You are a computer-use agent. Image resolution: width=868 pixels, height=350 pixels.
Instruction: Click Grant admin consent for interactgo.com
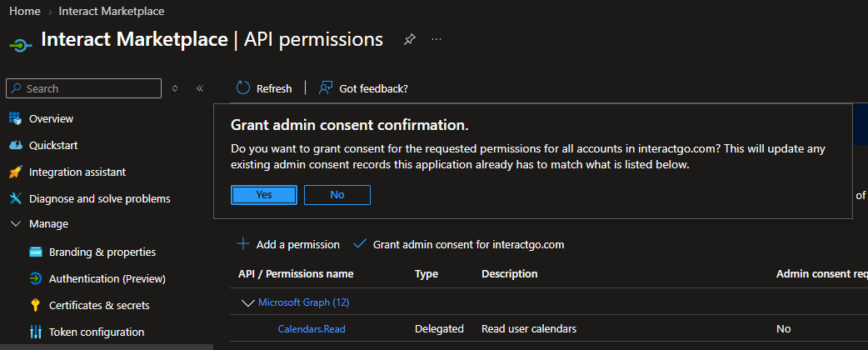point(469,244)
